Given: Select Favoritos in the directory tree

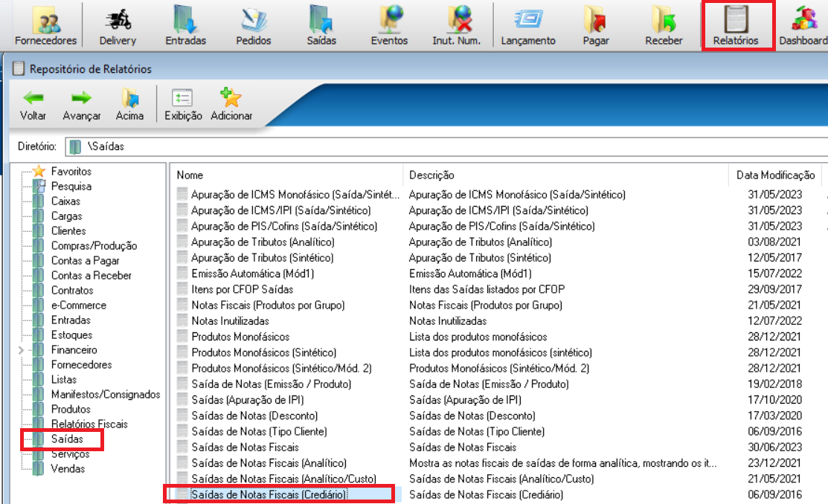Looking at the screenshot, I should [71, 172].
